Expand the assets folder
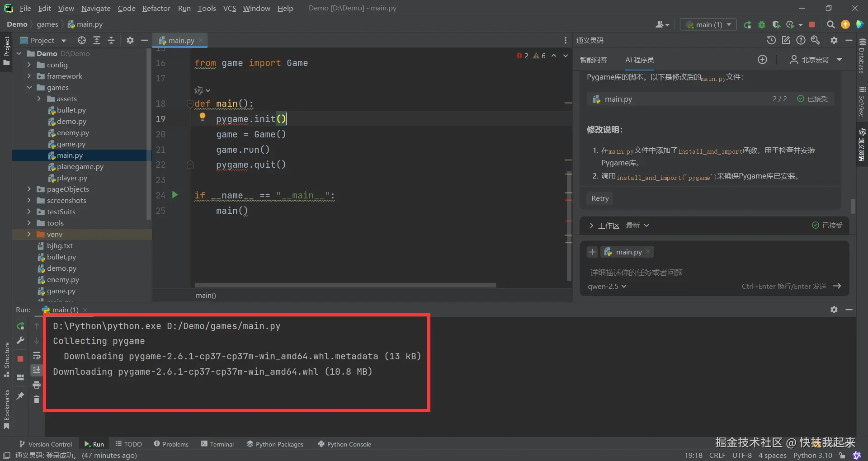The image size is (868, 461). (x=39, y=99)
